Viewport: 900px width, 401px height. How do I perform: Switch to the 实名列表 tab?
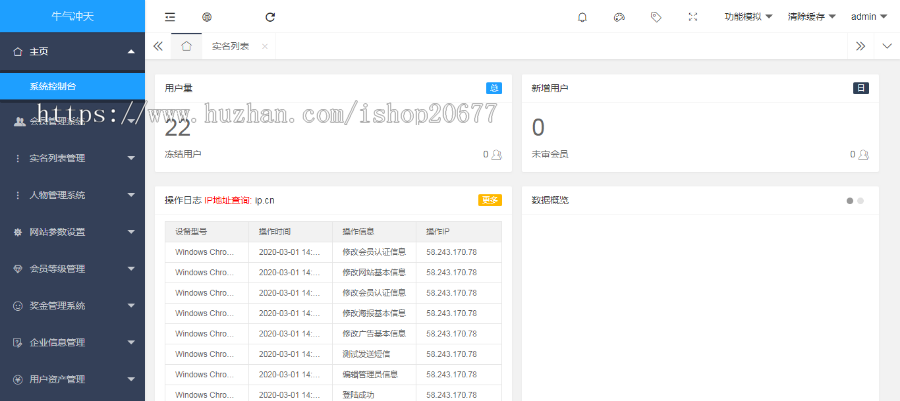pyautogui.click(x=231, y=46)
